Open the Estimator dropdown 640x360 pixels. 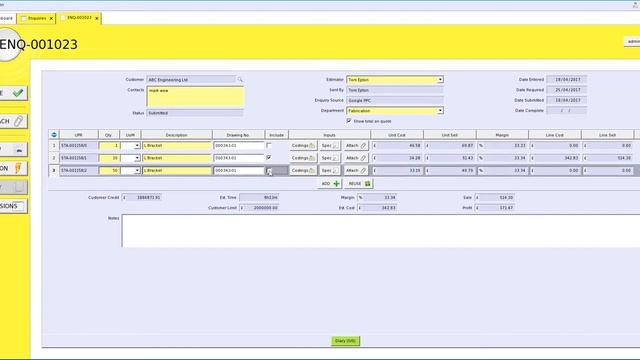[x=440, y=80]
